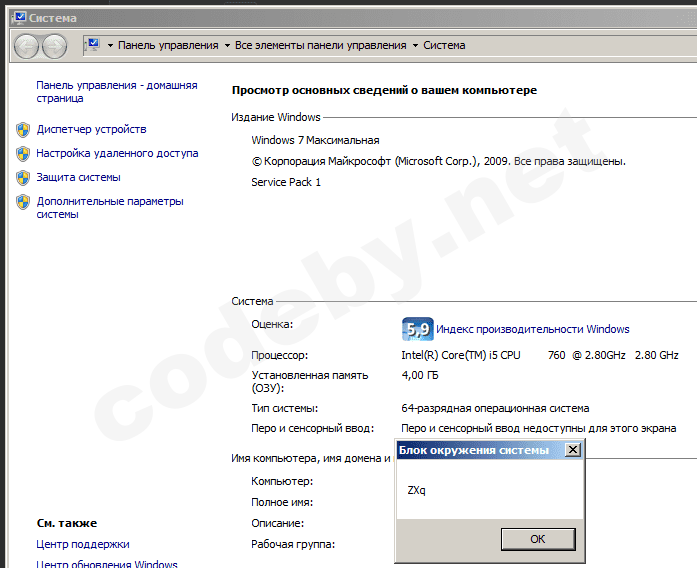Click the Intel(R) Core(TM) i5 CPU value
Image resolution: width=697 pixels, height=568 pixels.
pyautogui.click(x=540, y=355)
